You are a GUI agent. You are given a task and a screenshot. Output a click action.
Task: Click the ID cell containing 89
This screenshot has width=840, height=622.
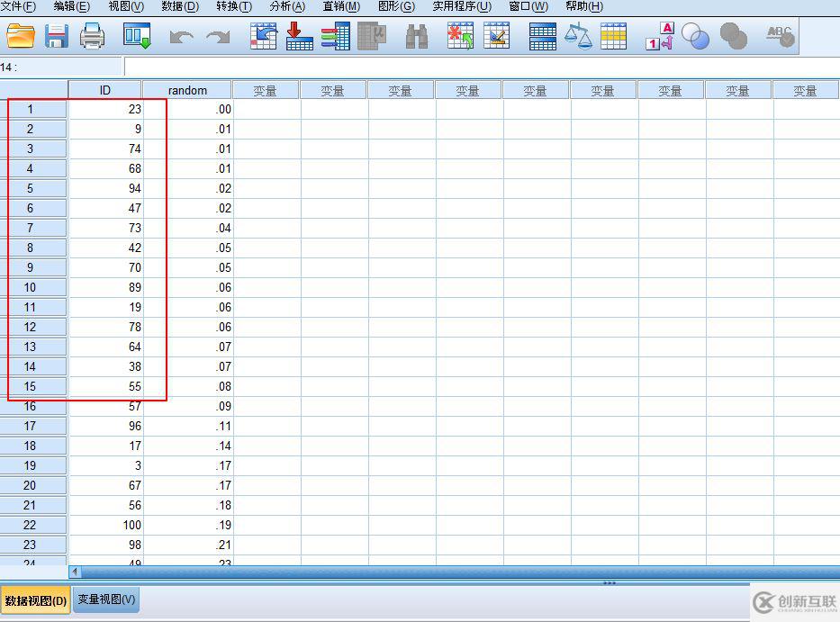pos(105,288)
